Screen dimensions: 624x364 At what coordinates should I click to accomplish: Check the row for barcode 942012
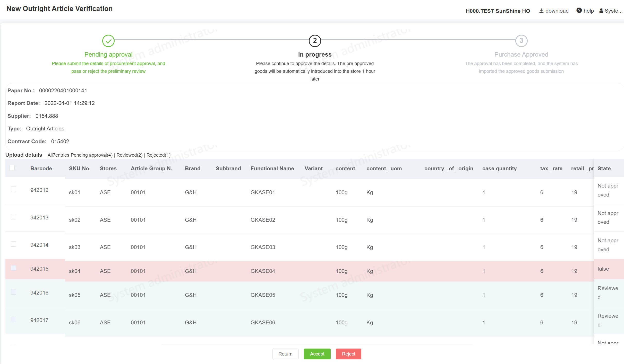[x=14, y=189]
